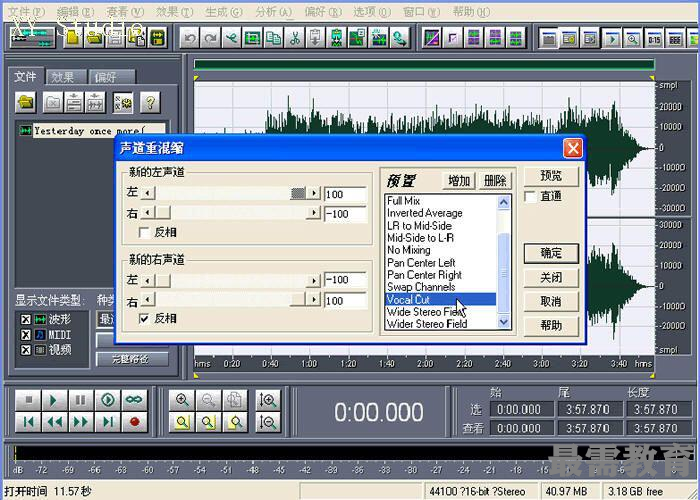Click the Zoom In vertically icon
700x500 pixels.
pyautogui.click(x=268, y=400)
